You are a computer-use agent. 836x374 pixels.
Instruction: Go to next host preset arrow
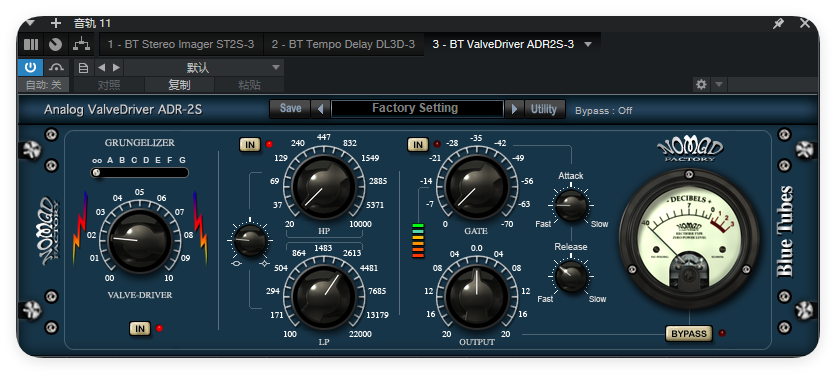[116, 68]
